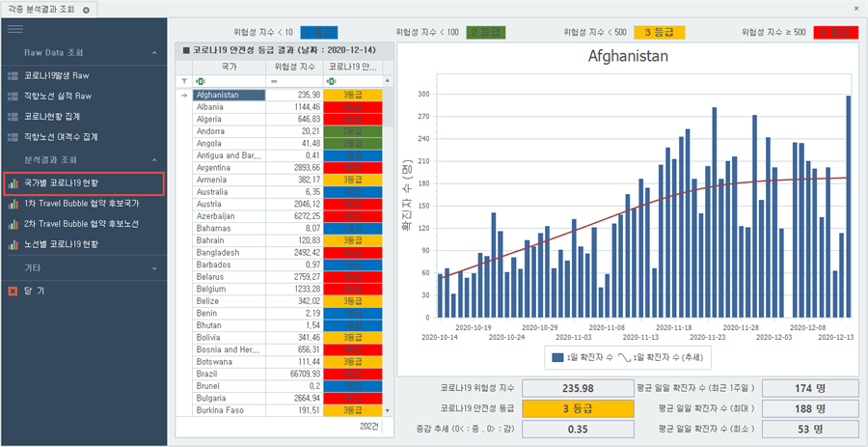Close the 각종 분석결과 조회 tab
The height and width of the screenshot is (447, 868).
click(x=86, y=10)
